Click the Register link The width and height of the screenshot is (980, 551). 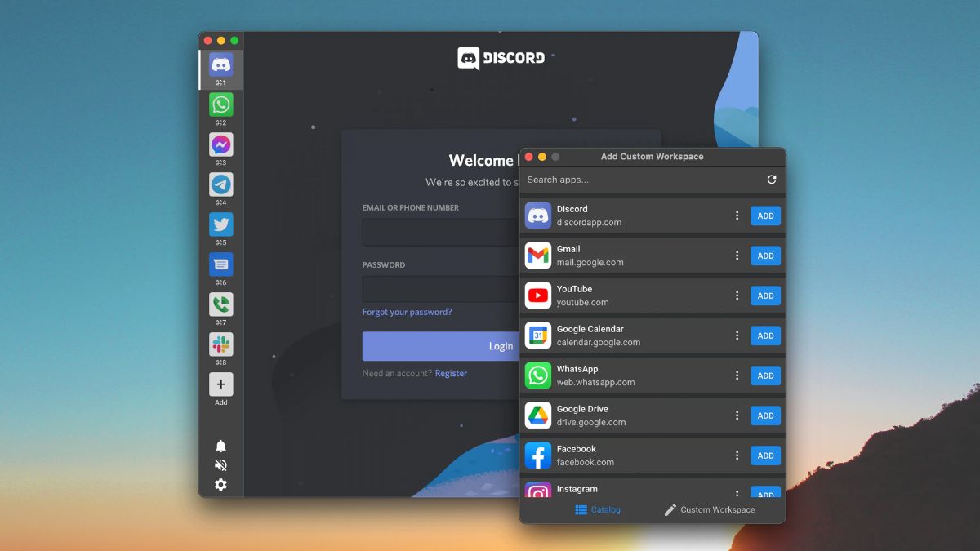(451, 373)
